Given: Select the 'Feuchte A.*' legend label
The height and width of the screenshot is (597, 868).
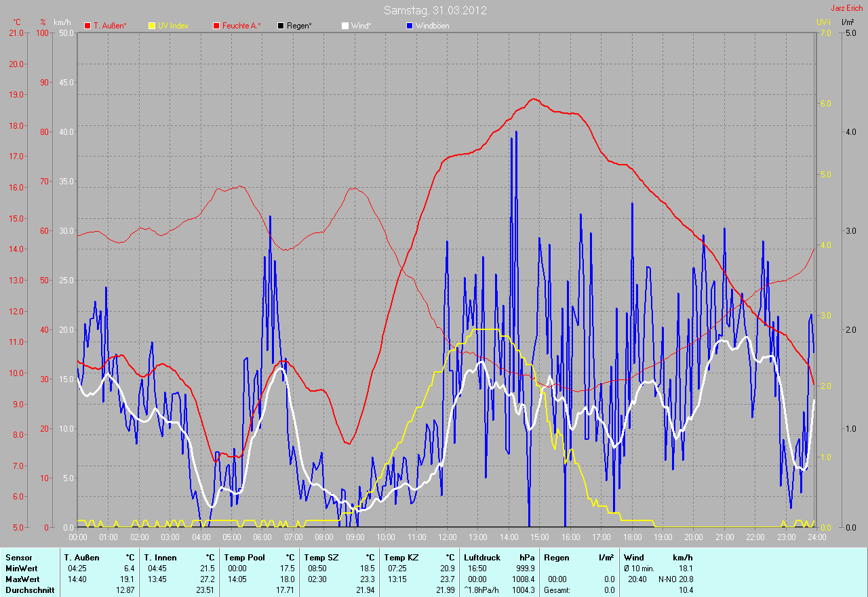Looking at the screenshot, I should click(x=241, y=26).
